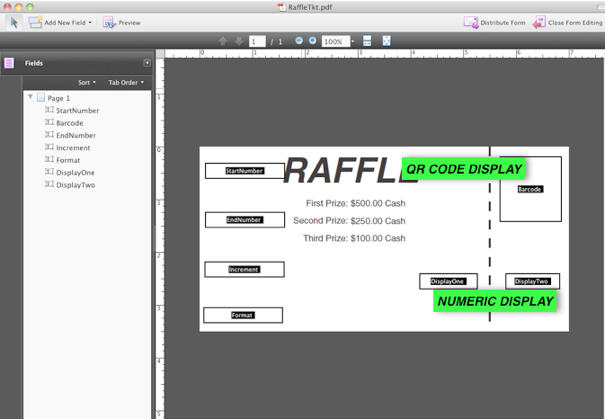Click the 100% zoom field
The height and width of the screenshot is (419, 605).
coord(336,41)
